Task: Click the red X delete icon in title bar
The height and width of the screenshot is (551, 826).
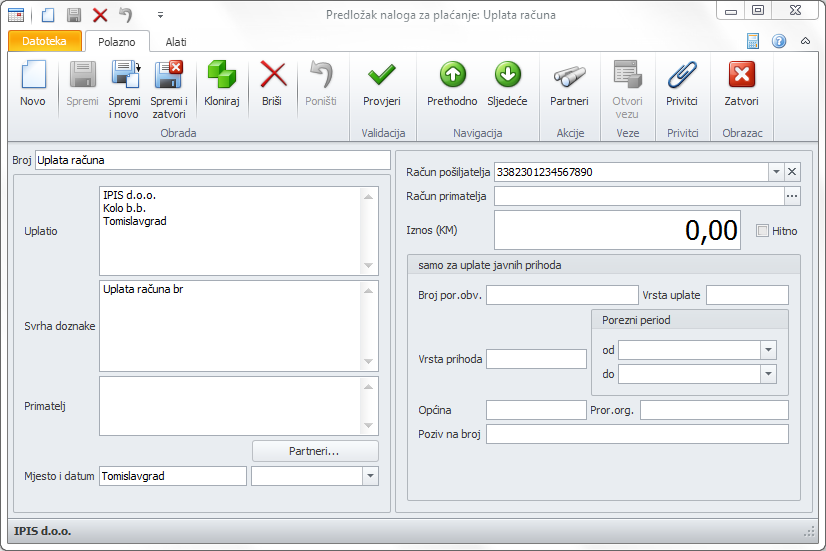Action: (100, 15)
